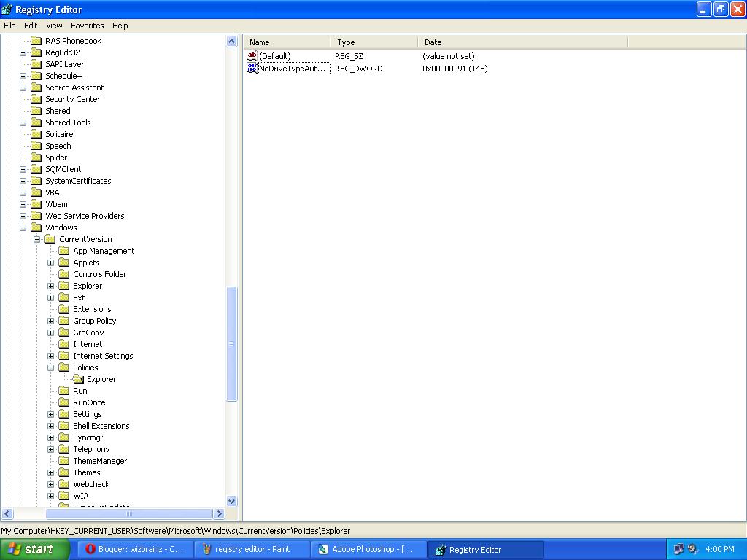Select the Webcheck key label
747x560 pixels.
click(x=91, y=484)
